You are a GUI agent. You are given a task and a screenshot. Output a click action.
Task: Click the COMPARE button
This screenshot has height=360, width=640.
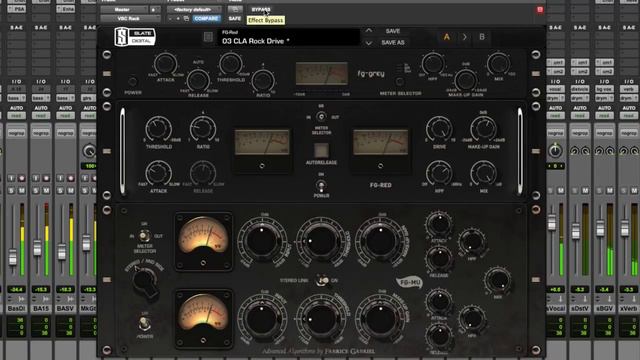point(207,19)
